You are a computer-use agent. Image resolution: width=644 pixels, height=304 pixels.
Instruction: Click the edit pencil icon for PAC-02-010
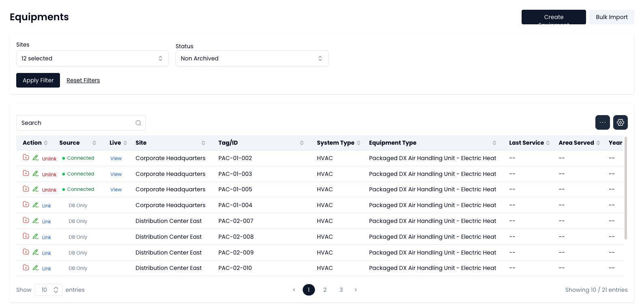(x=36, y=267)
